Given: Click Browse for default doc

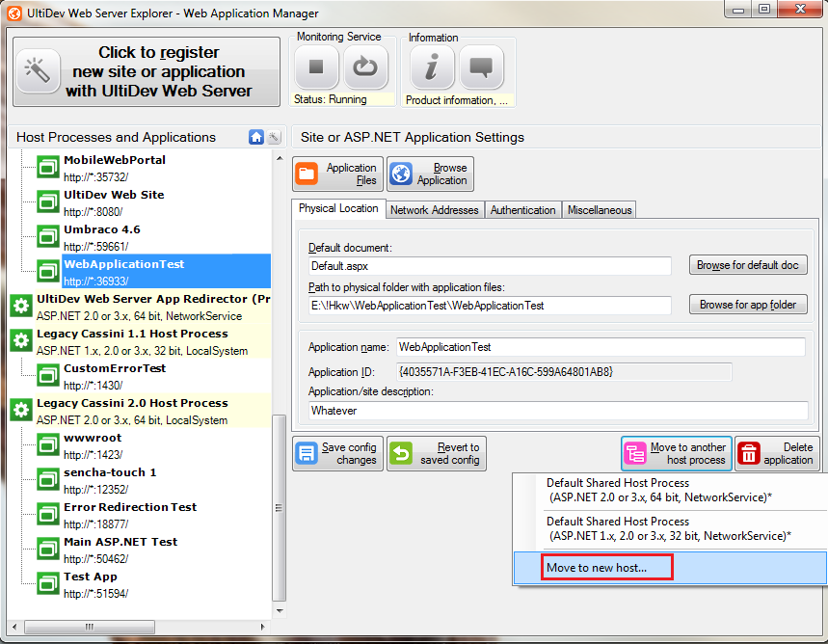Looking at the screenshot, I should (x=748, y=265).
